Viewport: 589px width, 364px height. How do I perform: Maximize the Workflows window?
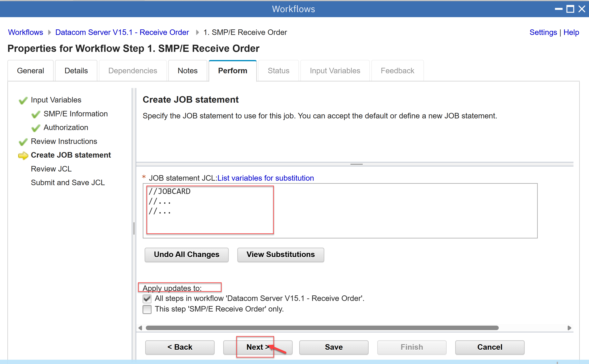coord(570,9)
